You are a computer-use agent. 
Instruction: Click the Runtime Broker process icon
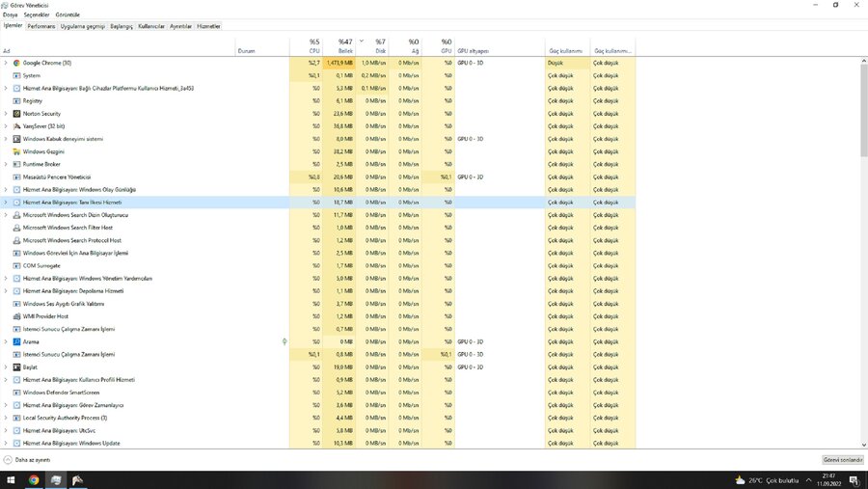coord(16,165)
